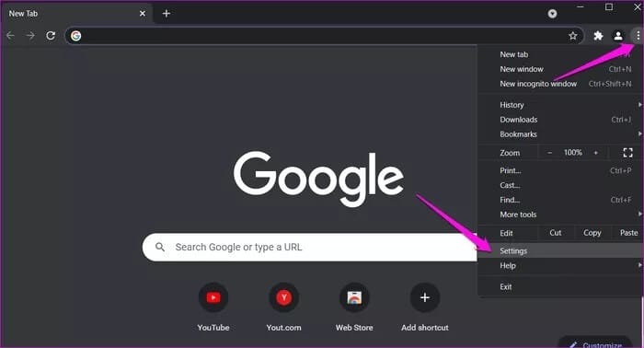Image resolution: width=644 pixels, height=348 pixels.
Task: Toggle fullscreen from the Zoom row
Action: click(627, 153)
